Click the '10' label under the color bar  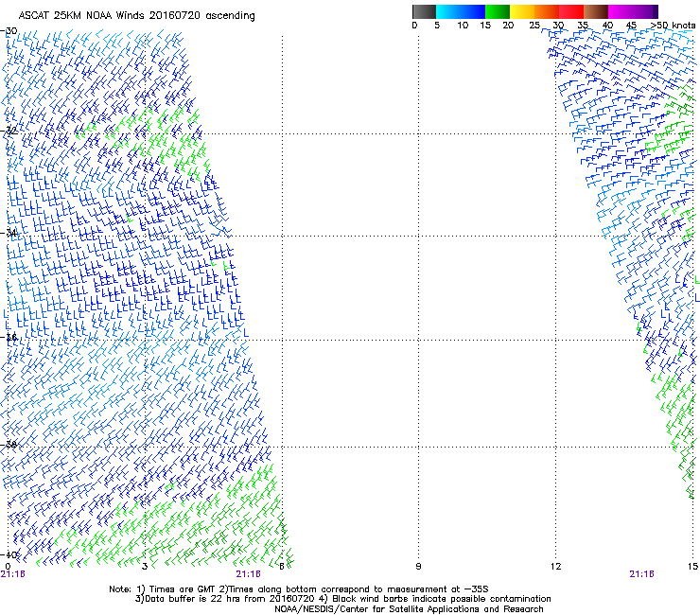(x=463, y=26)
